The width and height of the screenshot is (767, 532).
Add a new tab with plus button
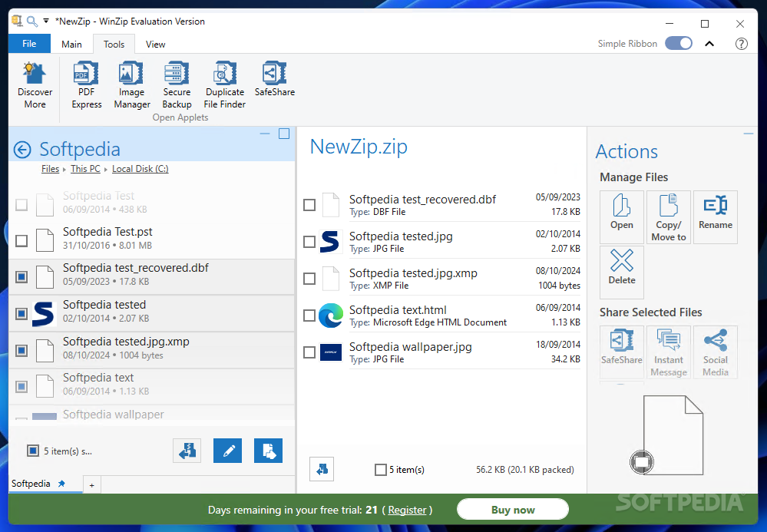[92, 485]
